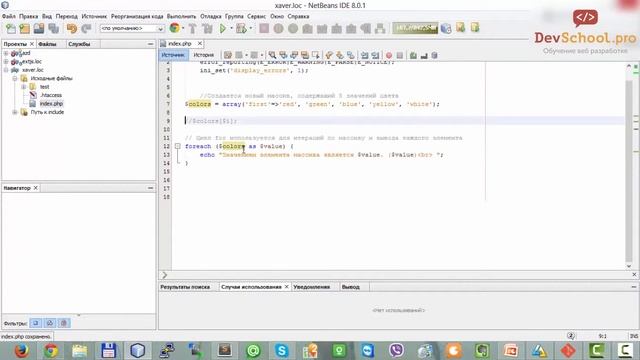Open the Реорганизация кода menu
Viewport: 640px width, 360px height.
[x=137, y=16]
